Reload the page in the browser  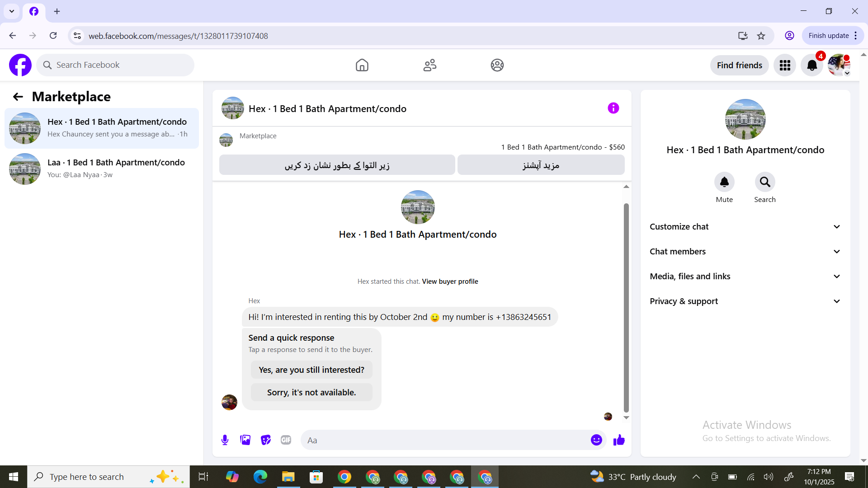click(x=53, y=36)
